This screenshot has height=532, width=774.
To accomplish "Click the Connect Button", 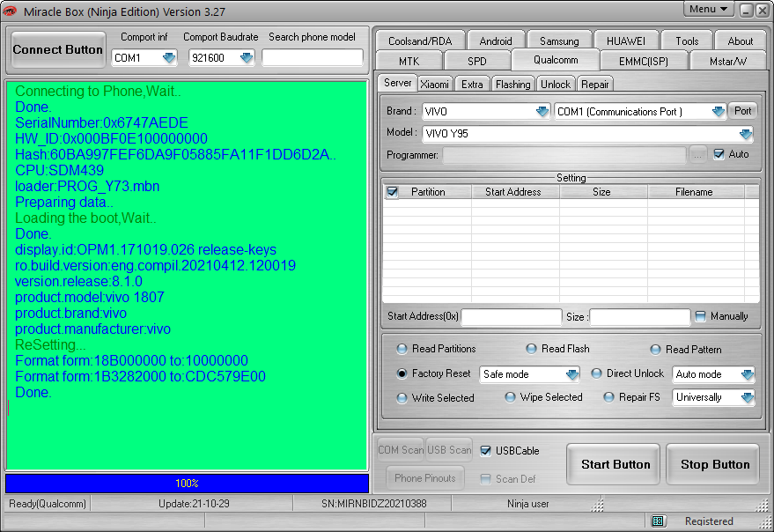I will 58,49.
